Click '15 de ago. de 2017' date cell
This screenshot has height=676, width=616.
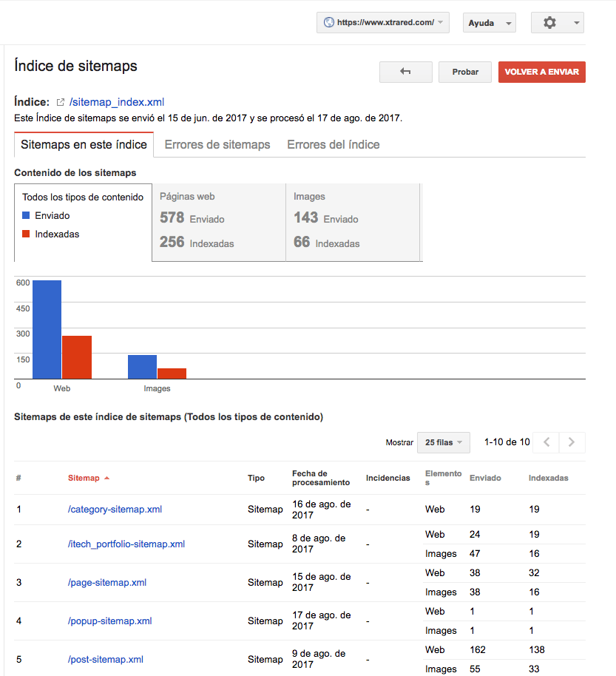pyautogui.click(x=322, y=582)
